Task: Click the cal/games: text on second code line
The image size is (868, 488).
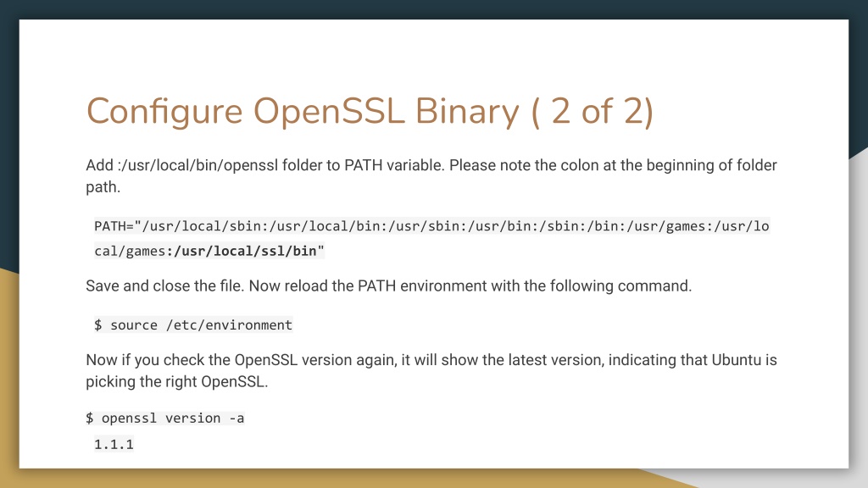Action: point(134,251)
